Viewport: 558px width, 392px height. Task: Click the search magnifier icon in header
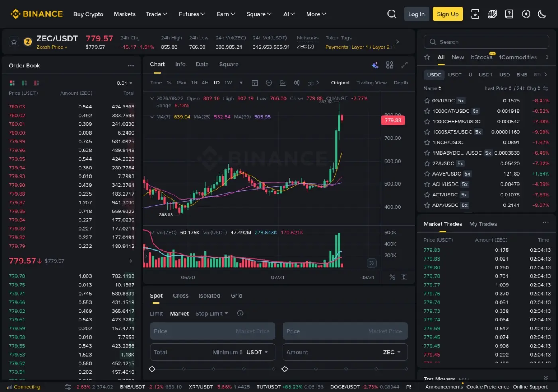[392, 14]
